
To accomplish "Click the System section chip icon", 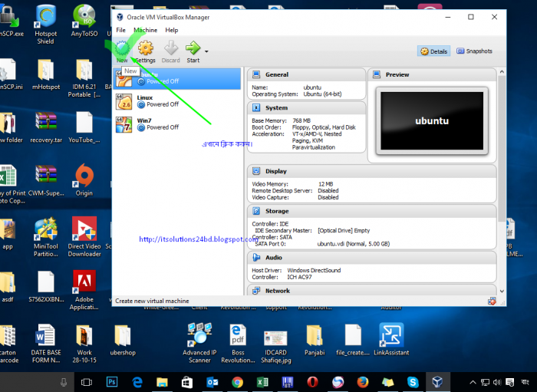I will [x=256, y=108].
